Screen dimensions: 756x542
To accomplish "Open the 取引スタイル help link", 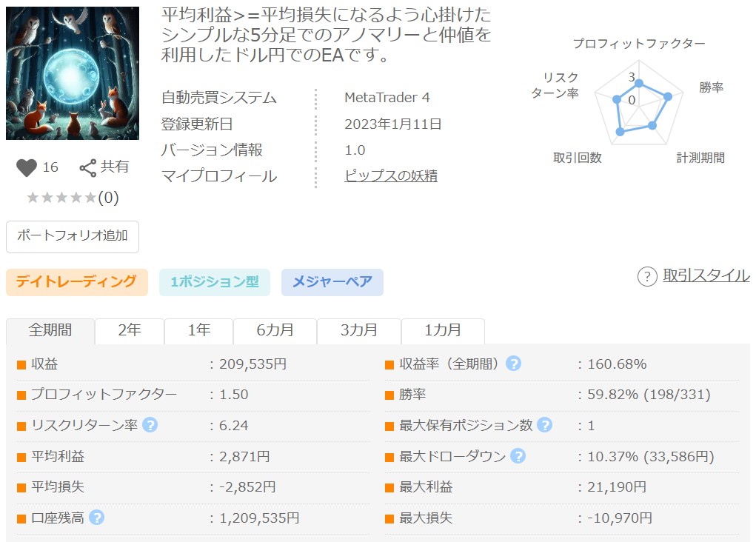I will [706, 275].
